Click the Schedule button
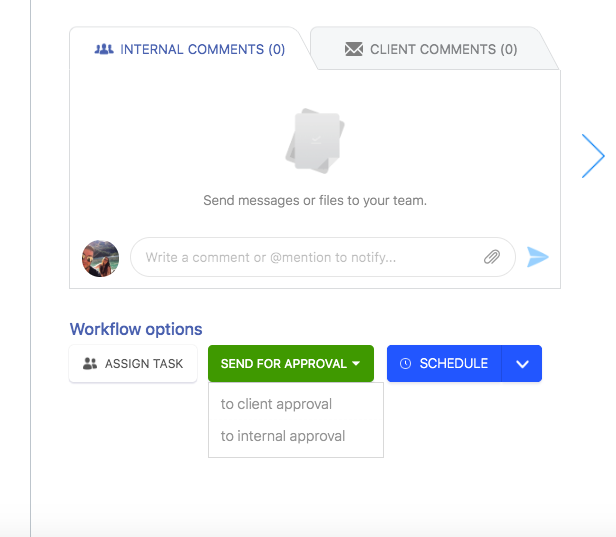Screen dimensions: 616x537 (444, 363)
